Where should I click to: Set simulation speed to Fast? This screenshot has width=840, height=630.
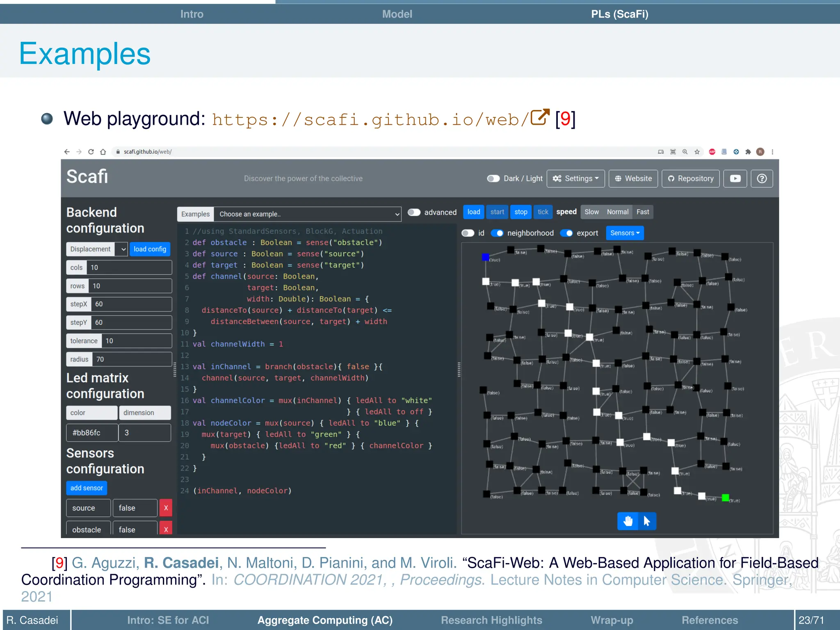tap(643, 212)
